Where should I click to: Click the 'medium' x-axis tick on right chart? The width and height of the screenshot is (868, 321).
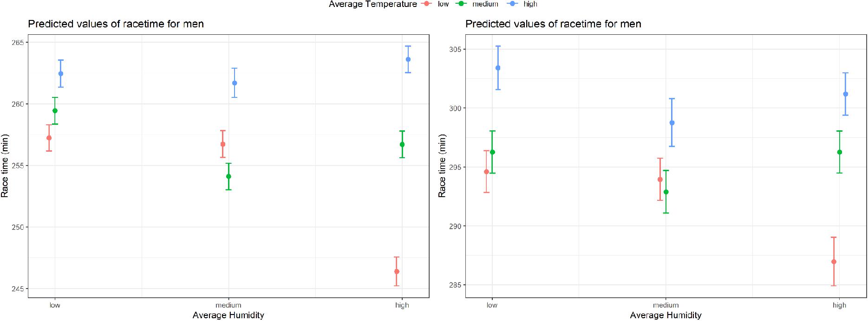click(666, 305)
